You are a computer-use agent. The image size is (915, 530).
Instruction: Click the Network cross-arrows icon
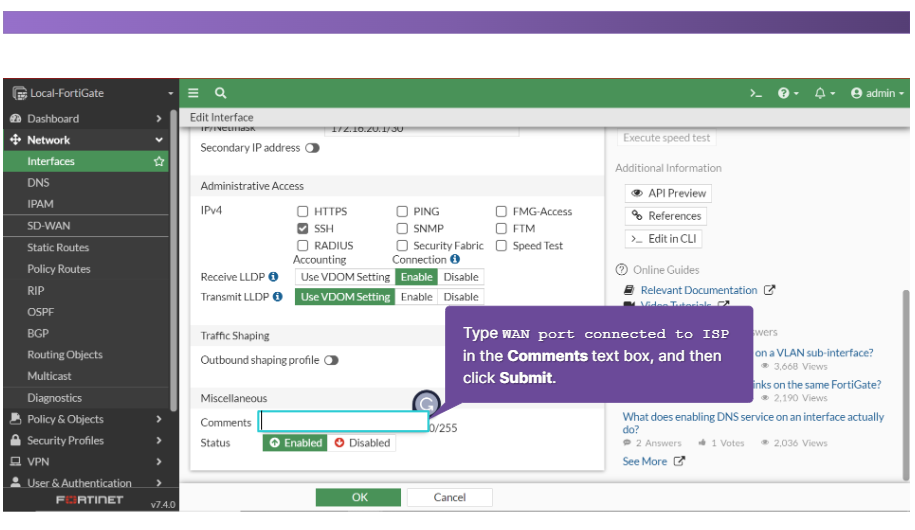[x=16, y=140]
